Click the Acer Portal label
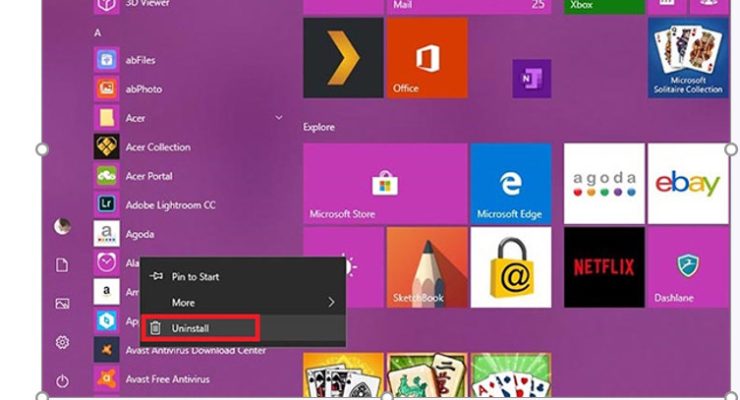 [149, 176]
